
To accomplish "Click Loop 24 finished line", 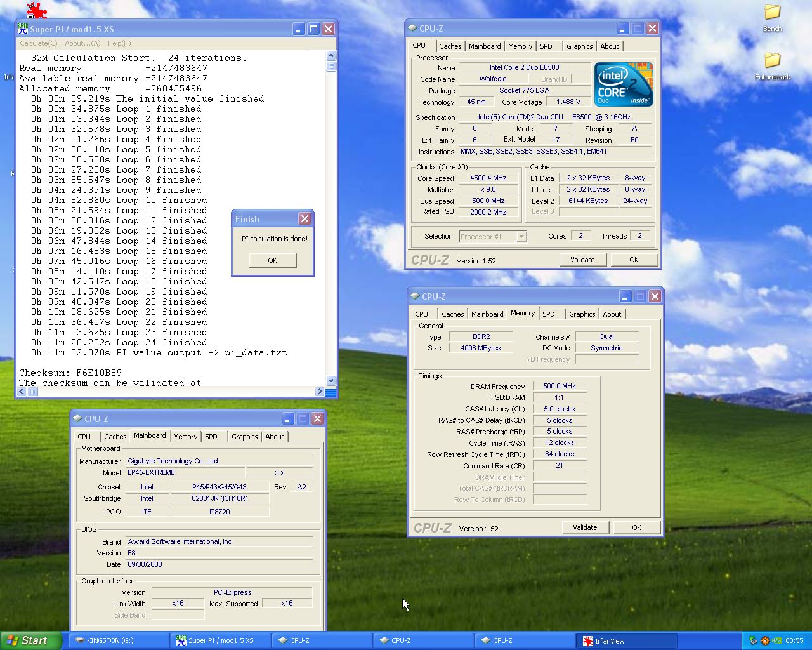I will 119,342.
